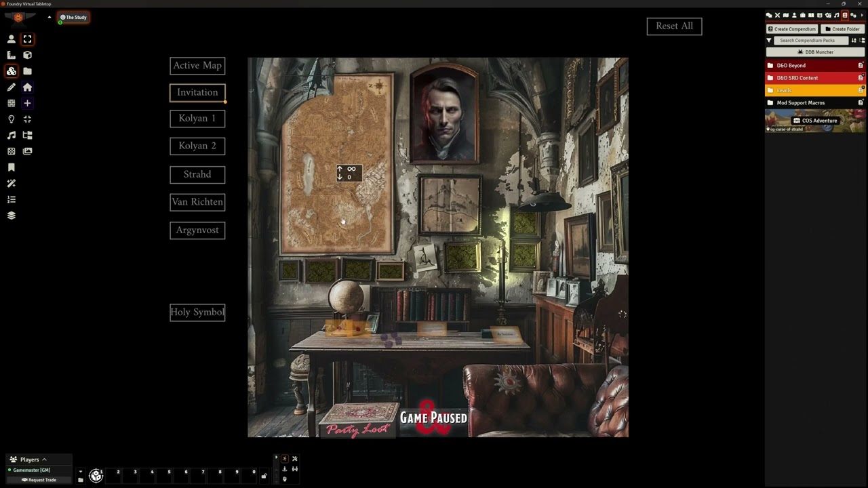Open the Chat Messages sidebar tab
Screen dimensions: 868x488
tap(769, 16)
